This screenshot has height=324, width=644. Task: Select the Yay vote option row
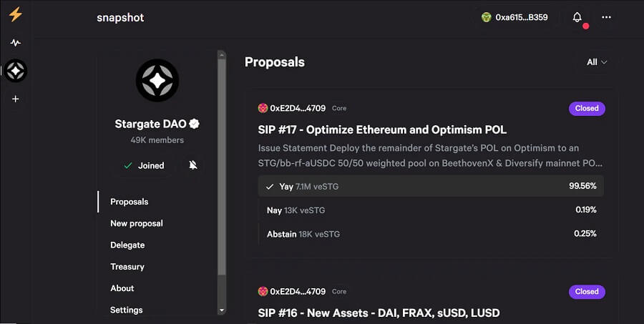pos(431,186)
